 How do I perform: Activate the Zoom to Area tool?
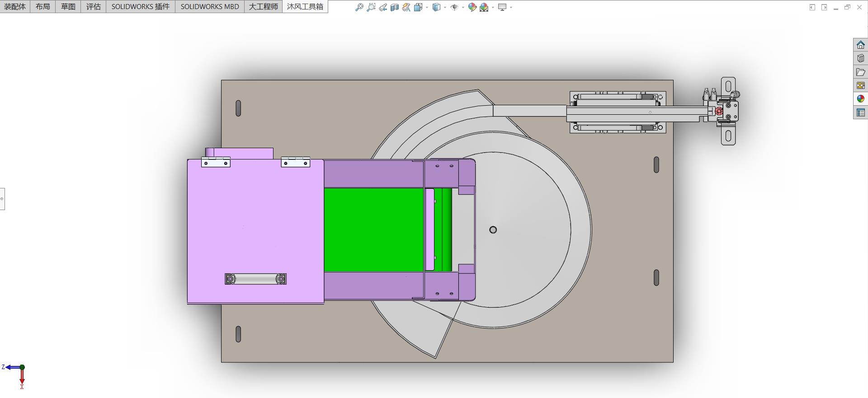tap(371, 7)
